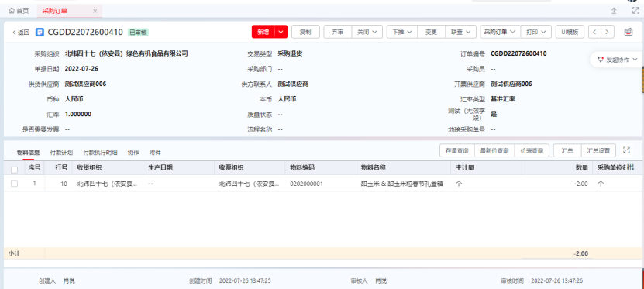Open the 附件 tab
This screenshot has width=644, height=289.
coord(155,153)
